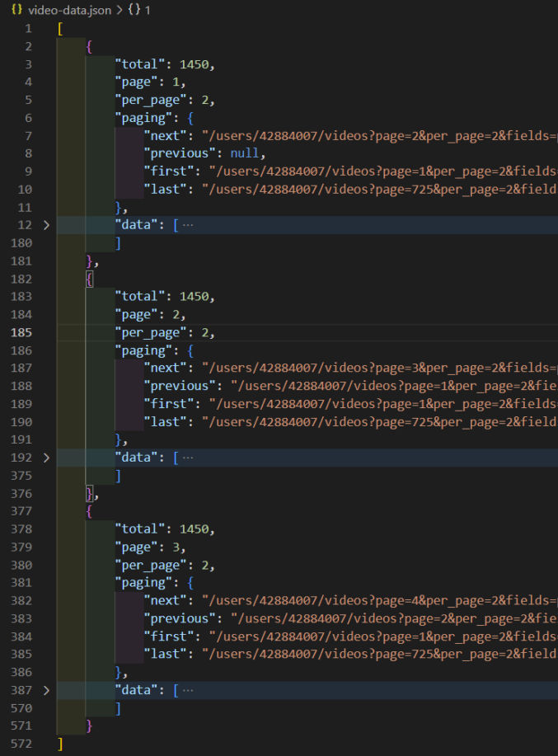Click the "next" URL string on line 382
The height and width of the screenshot is (756, 558).
[380, 601]
